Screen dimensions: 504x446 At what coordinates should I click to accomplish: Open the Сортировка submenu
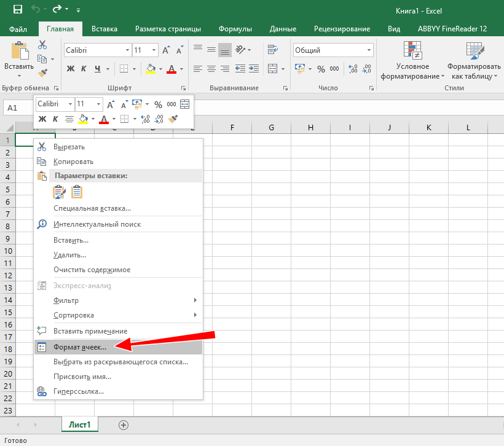(x=118, y=315)
